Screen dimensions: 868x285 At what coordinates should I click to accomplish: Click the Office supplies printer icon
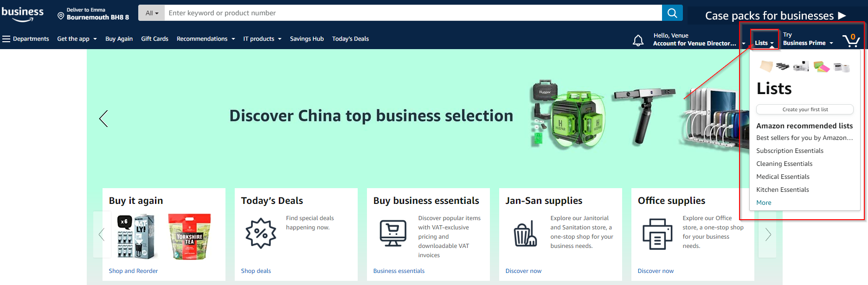pyautogui.click(x=657, y=234)
